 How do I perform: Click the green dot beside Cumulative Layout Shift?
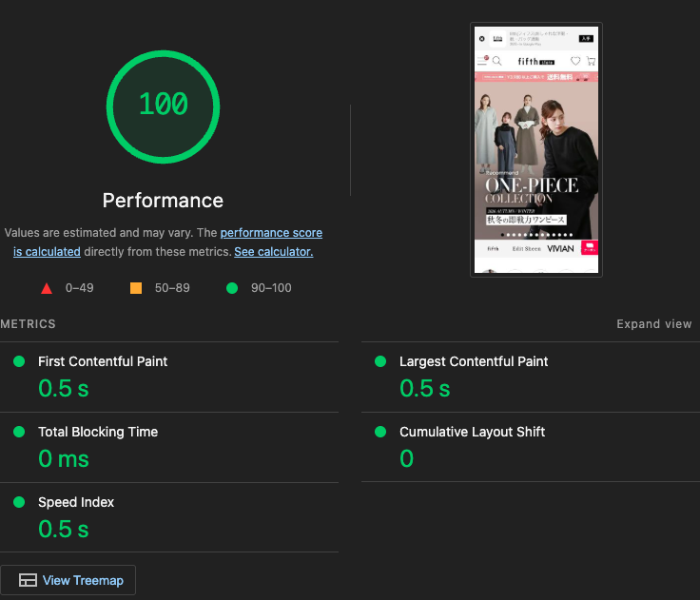pyautogui.click(x=380, y=432)
